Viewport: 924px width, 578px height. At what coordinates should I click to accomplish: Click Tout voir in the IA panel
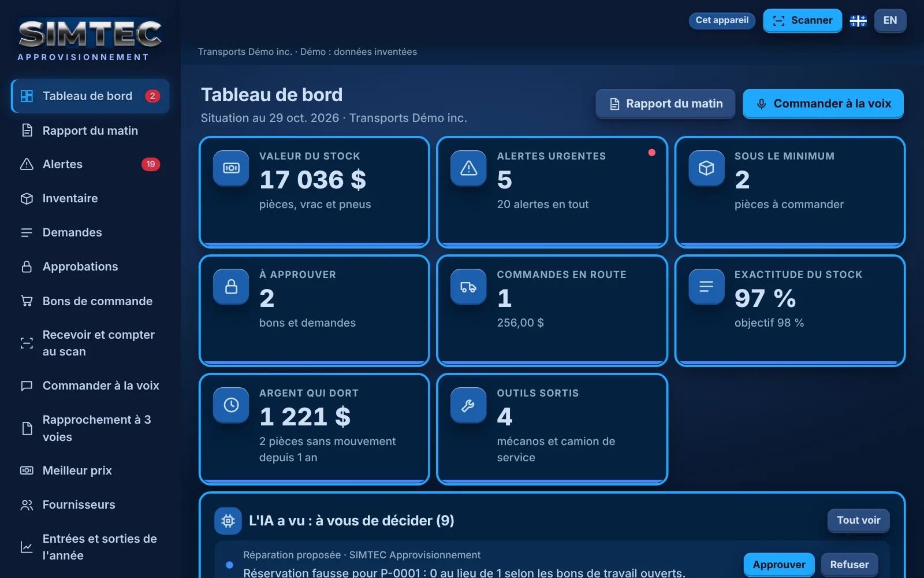tap(859, 520)
